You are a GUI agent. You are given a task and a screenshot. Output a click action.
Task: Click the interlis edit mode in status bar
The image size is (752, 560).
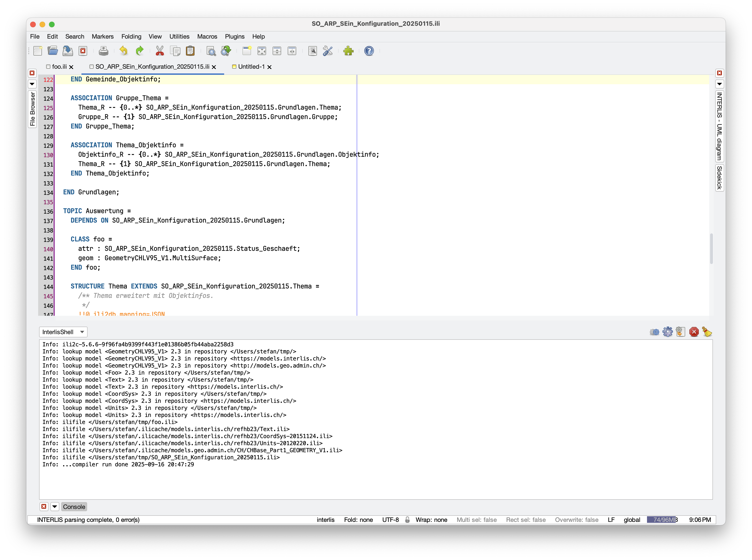point(325,520)
